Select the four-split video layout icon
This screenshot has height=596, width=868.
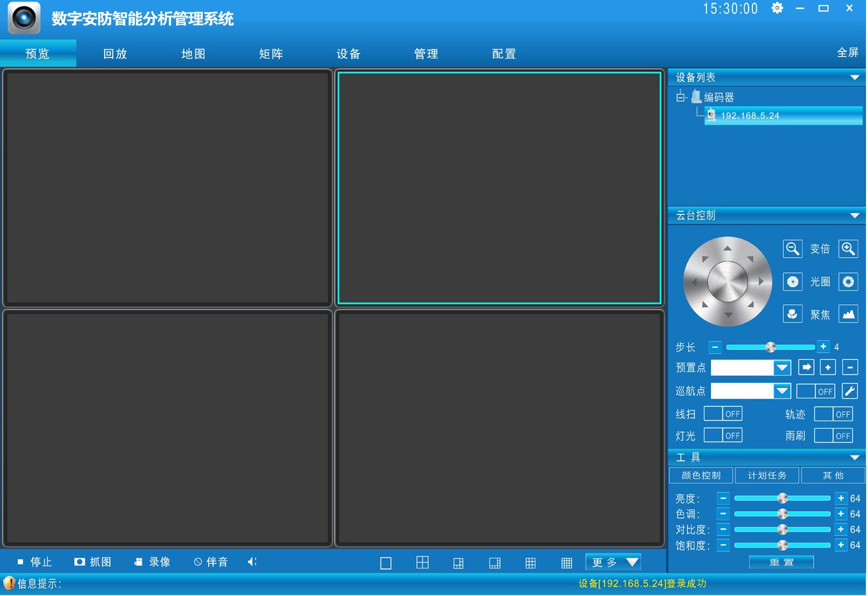(422, 562)
